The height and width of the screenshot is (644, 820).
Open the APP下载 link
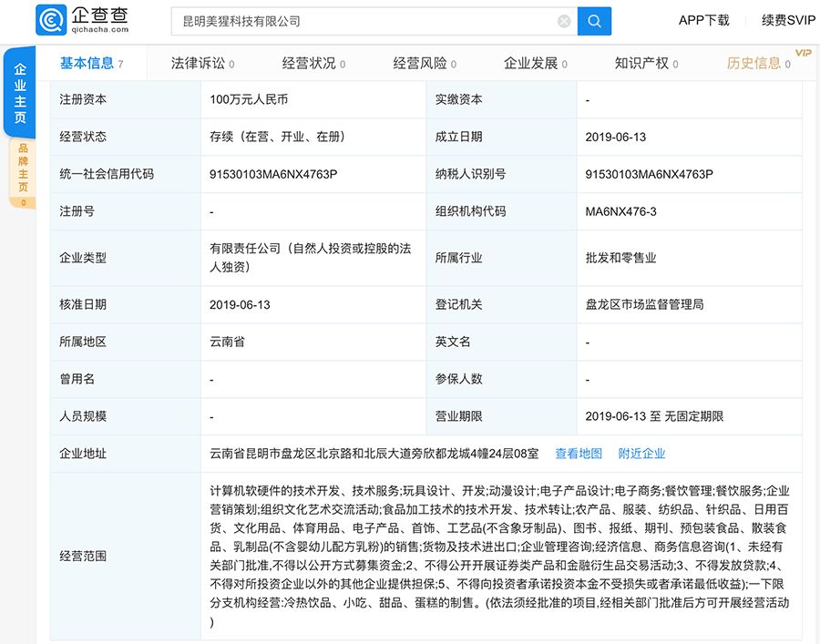pos(703,20)
